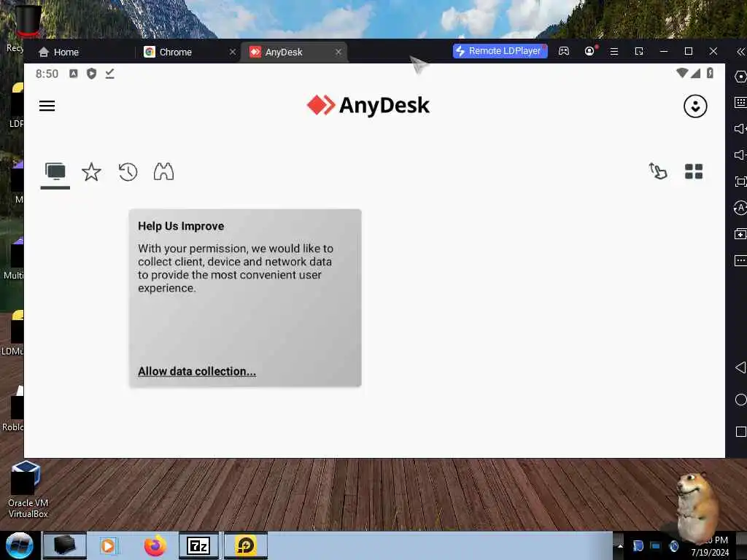Switch to the Home tab in LDPlayer

tap(58, 52)
